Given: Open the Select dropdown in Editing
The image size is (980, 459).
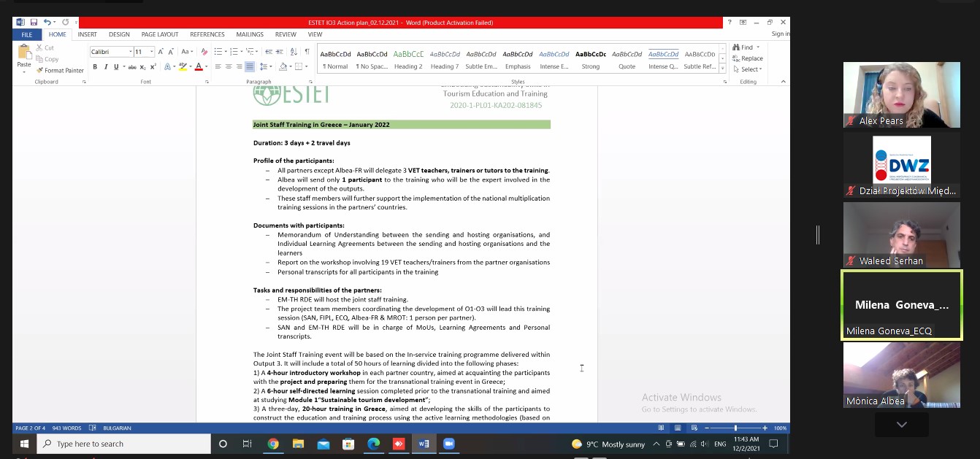Looking at the screenshot, I should click(748, 70).
